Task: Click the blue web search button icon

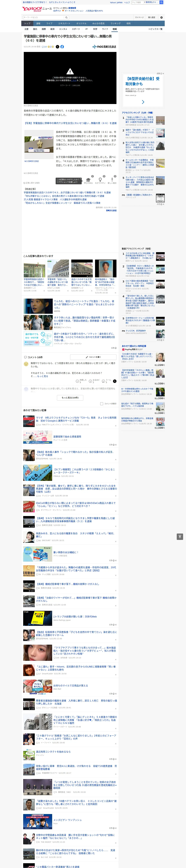Action: [x=161, y=2]
